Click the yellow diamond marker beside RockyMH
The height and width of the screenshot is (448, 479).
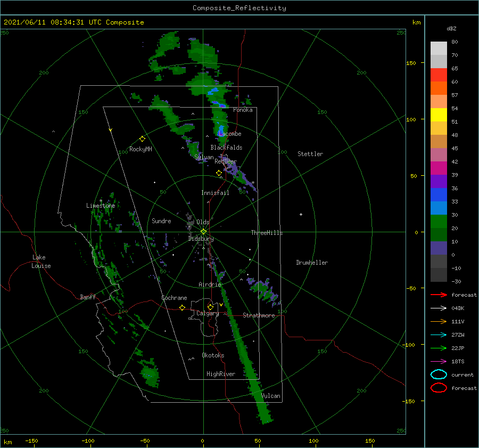pyautogui.click(x=142, y=139)
